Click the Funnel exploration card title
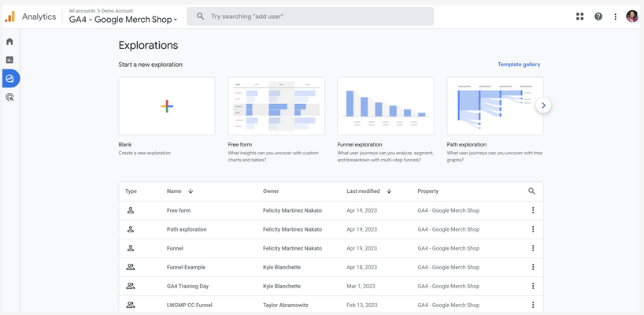The width and height of the screenshot is (644, 315). pos(360,145)
